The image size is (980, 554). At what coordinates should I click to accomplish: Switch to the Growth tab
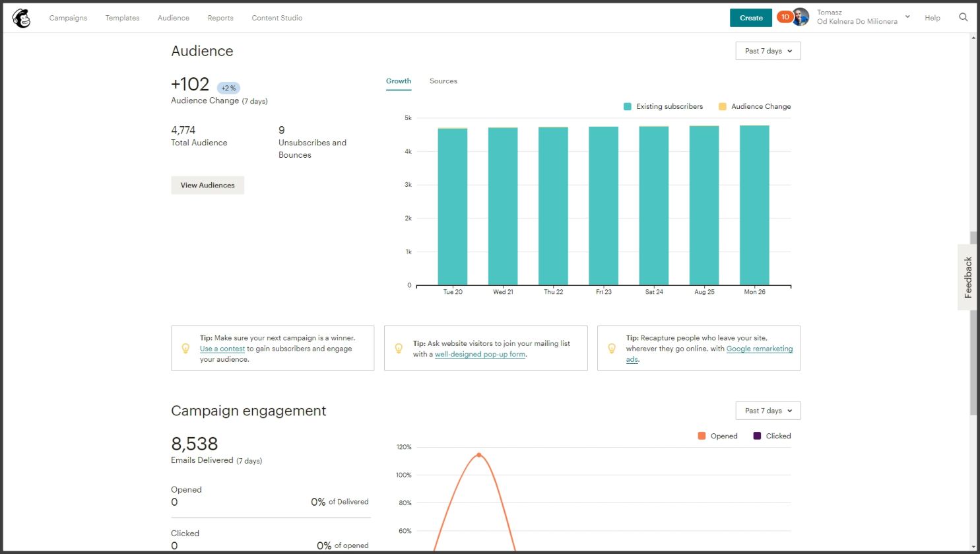pos(399,81)
